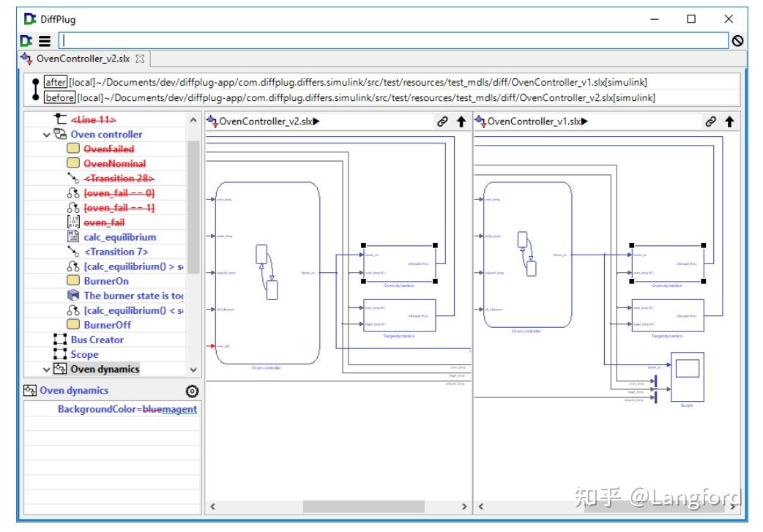Screen dimensions: 763x532
Task: Click the 'after' label button
Action: point(56,82)
